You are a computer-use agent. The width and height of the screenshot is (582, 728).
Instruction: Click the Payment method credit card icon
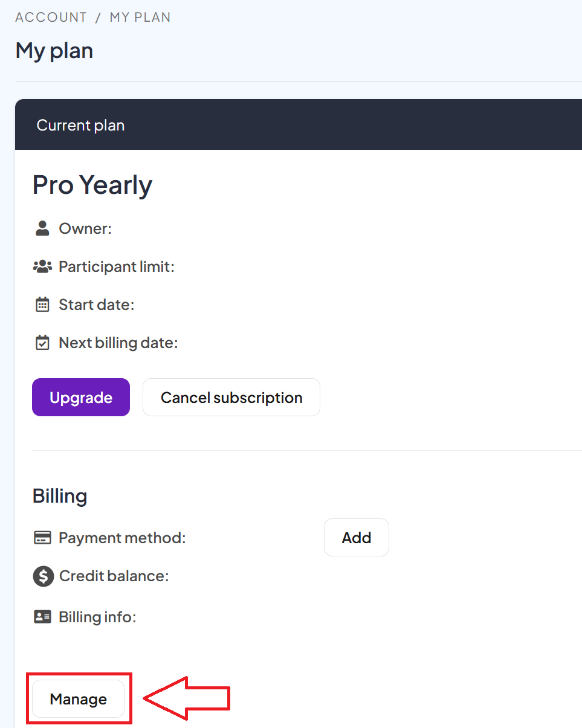[42, 538]
